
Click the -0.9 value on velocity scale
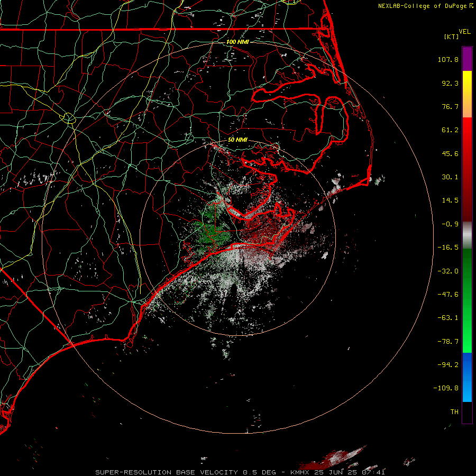coord(450,224)
